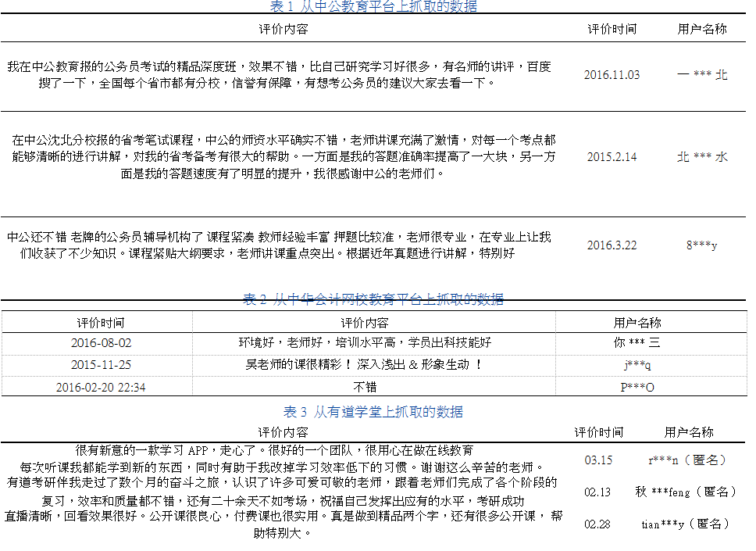Select the review starting with 在中公沈北分校报的省考笔试课程
Image resolution: width=756 pixels, height=551 pixels.
click(x=283, y=157)
